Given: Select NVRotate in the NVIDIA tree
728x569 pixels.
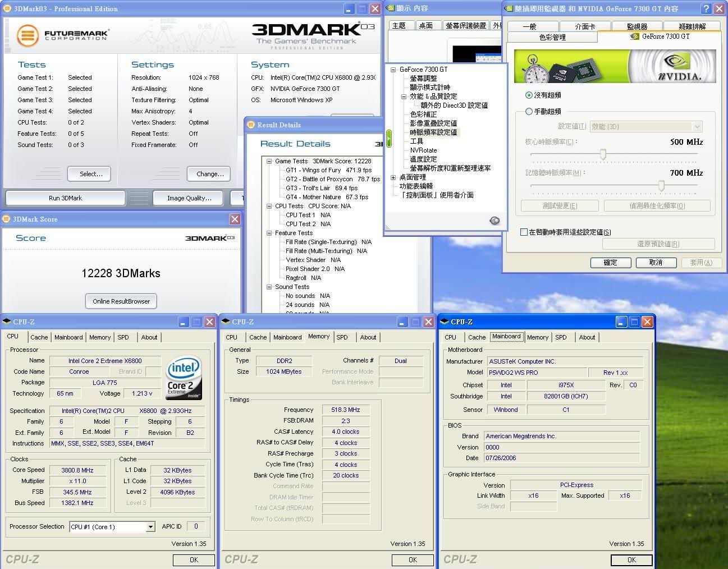Looking at the screenshot, I should point(423,150).
